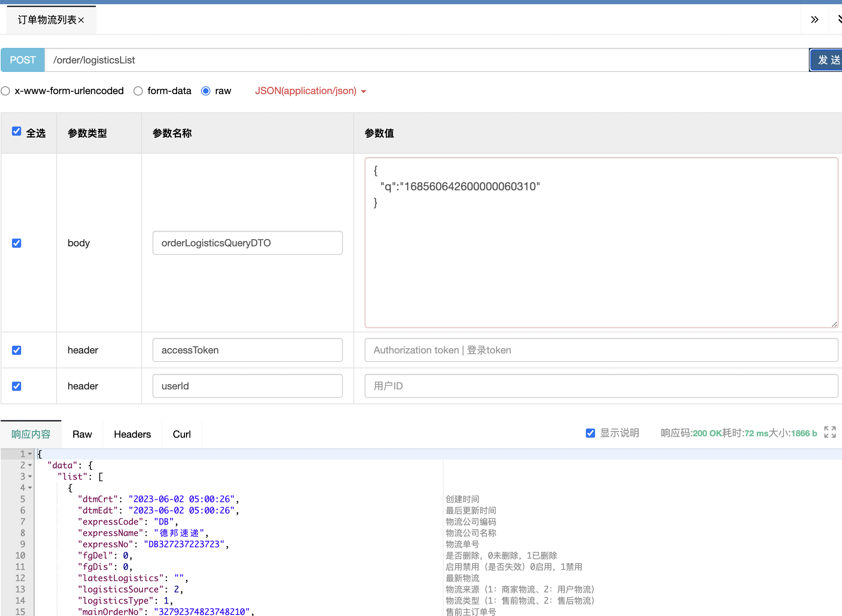The width and height of the screenshot is (842, 616).
Task: Click the "dtmEdt" timestamp value
Action: pyautogui.click(x=181, y=511)
